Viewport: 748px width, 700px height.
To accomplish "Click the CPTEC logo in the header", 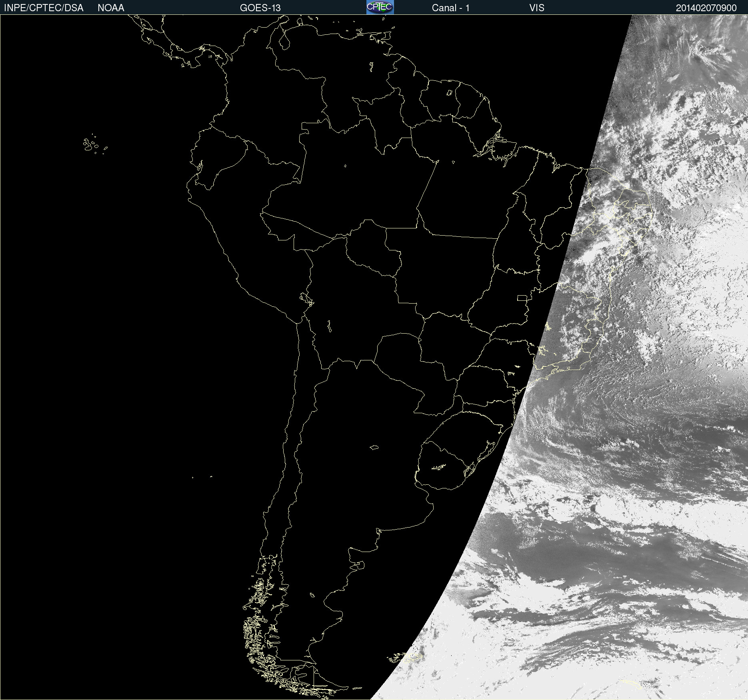I will 380,7.
